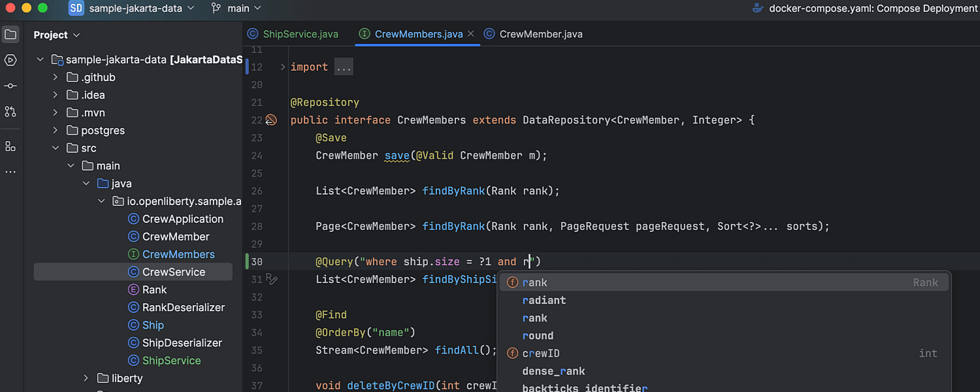Open the Services tool window icon
This screenshot has width=980, height=392.
coord(10,60)
